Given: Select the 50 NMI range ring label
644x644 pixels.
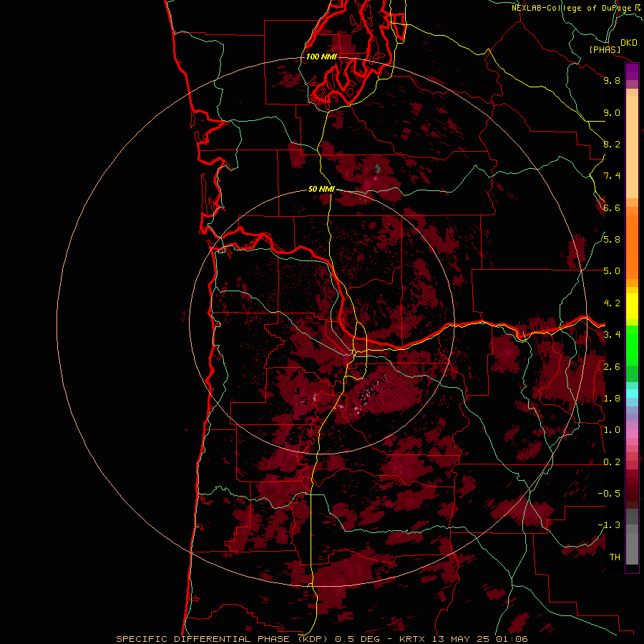Looking at the screenshot, I should coord(321,189).
